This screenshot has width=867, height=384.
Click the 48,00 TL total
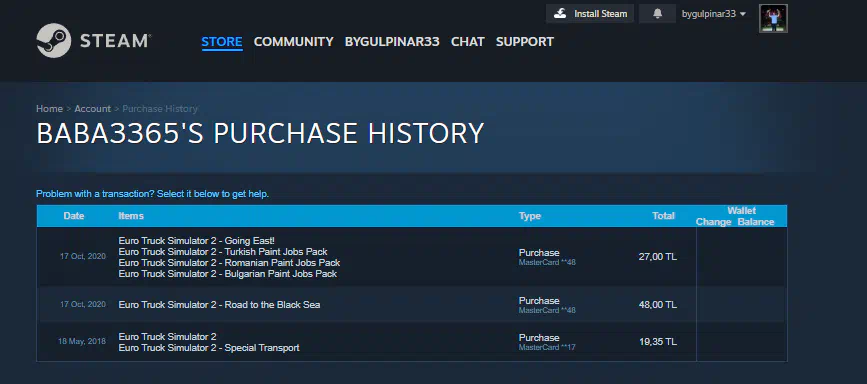tap(657, 305)
